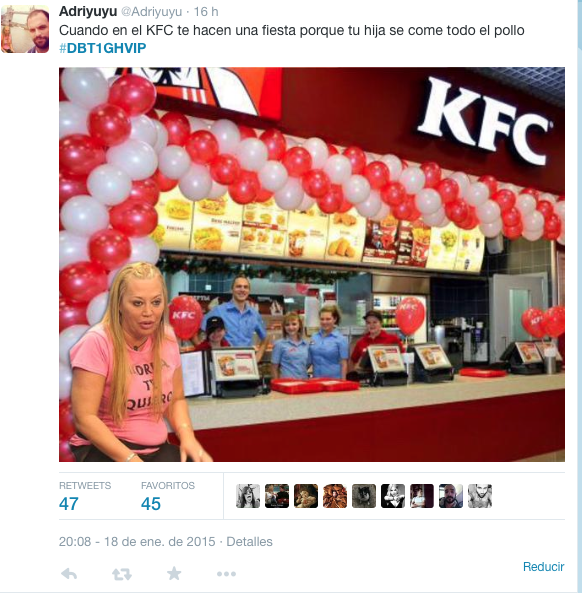Click the 16 h timestamp
This screenshot has height=593, width=582.
(x=206, y=12)
